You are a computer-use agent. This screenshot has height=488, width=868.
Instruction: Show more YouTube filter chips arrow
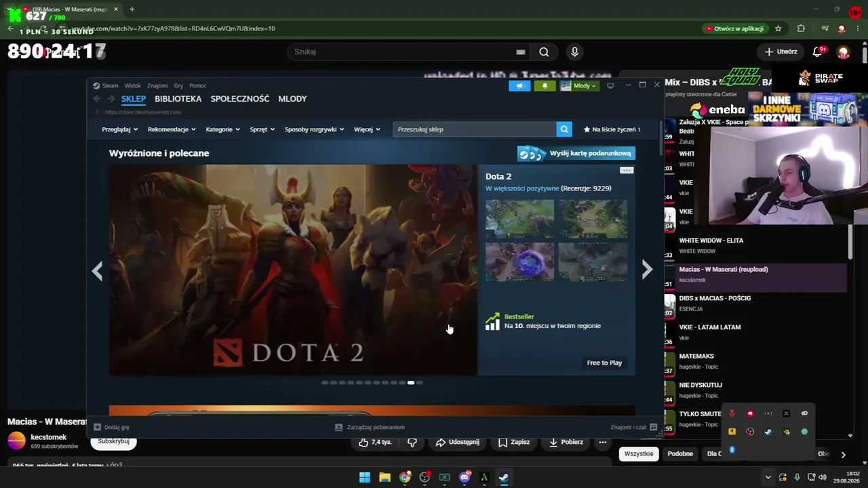(843, 454)
